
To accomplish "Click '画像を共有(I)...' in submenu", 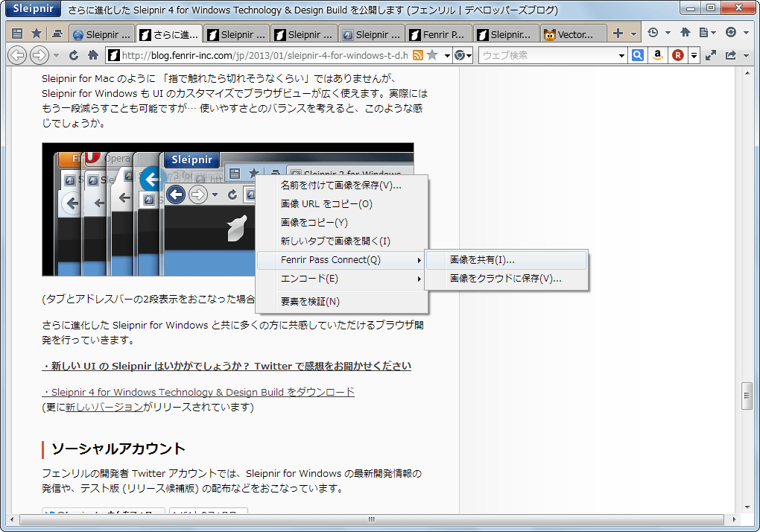I will pos(506,260).
